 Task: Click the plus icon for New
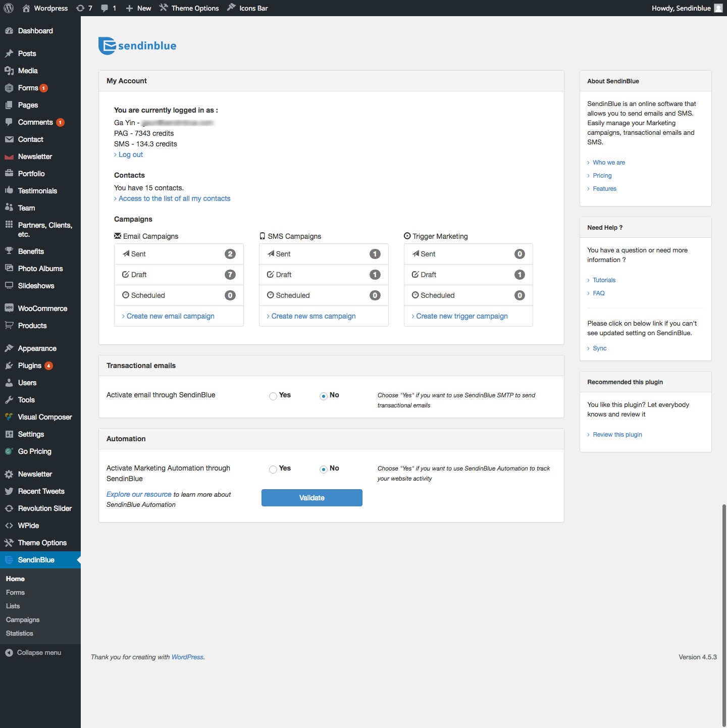click(130, 8)
